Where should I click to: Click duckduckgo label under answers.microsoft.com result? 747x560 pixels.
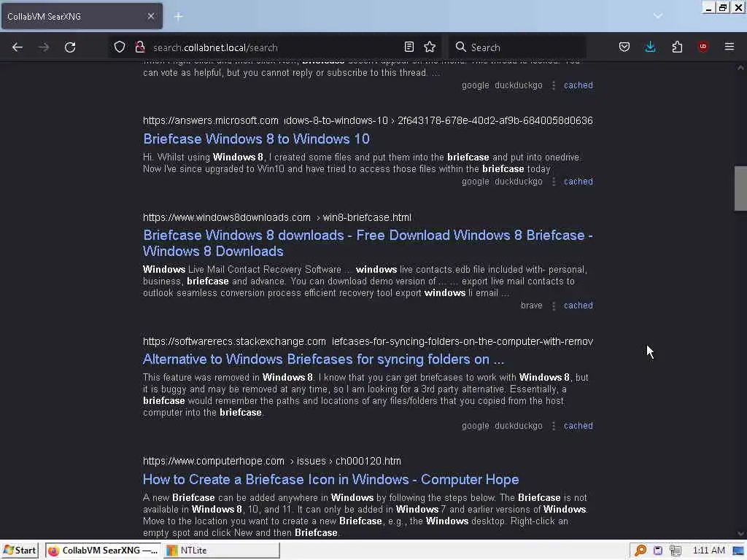click(519, 182)
